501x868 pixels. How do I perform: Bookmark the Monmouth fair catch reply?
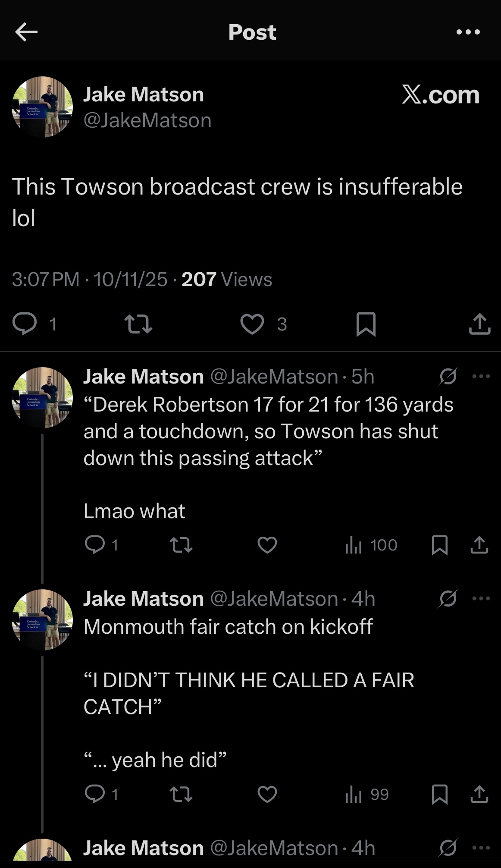[x=439, y=795]
